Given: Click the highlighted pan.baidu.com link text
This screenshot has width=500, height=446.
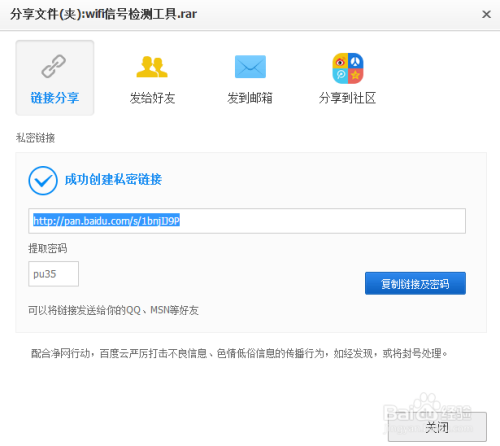Looking at the screenshot, I should (106, 221).
